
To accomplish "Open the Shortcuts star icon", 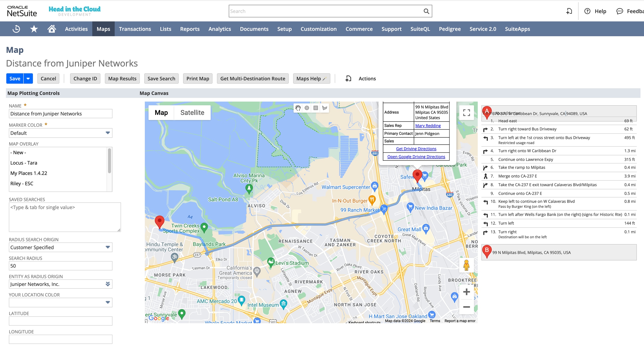I will (x=34, y=29).
